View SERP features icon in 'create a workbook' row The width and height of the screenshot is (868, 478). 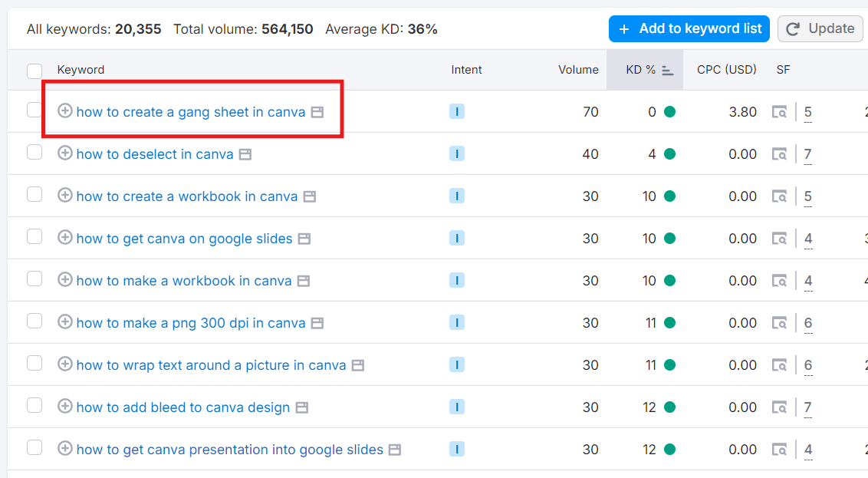[x=779, y=196]
